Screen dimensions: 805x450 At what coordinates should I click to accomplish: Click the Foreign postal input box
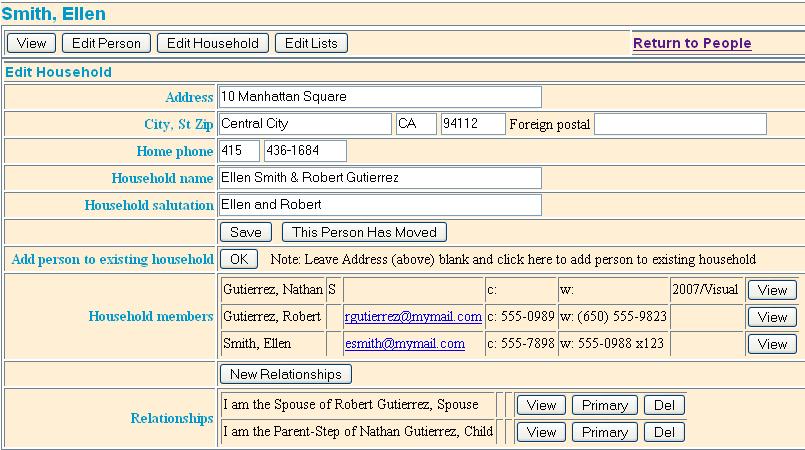[680, 124]
